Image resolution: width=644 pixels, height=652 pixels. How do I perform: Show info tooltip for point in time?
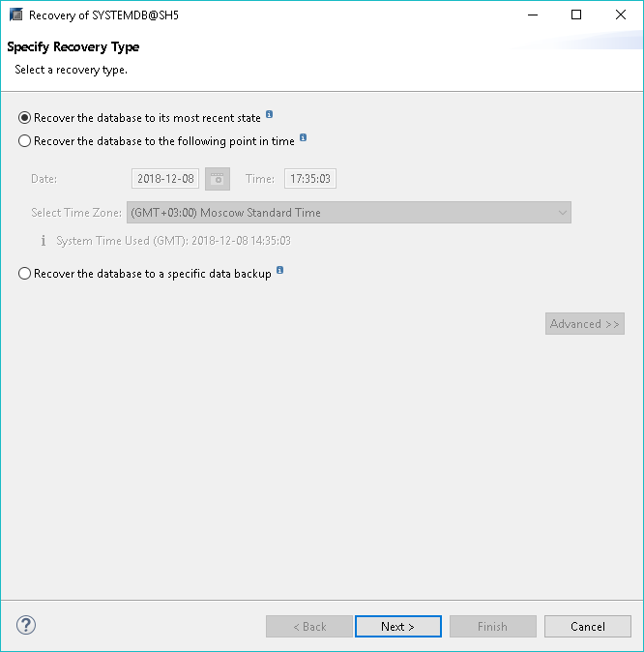tap(303, 137)
